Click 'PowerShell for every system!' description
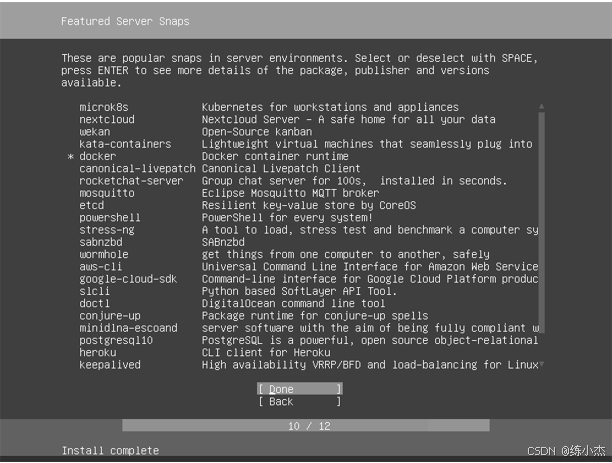The image size is (612, 463). 287,218
